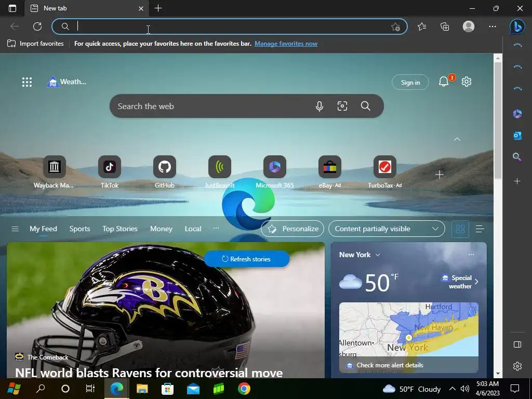Start voice search with microphone icon

tap(320, 106)
